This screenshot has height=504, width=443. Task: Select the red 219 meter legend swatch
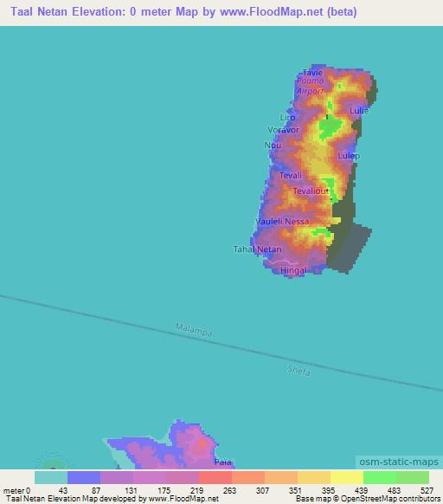[215, 477]
